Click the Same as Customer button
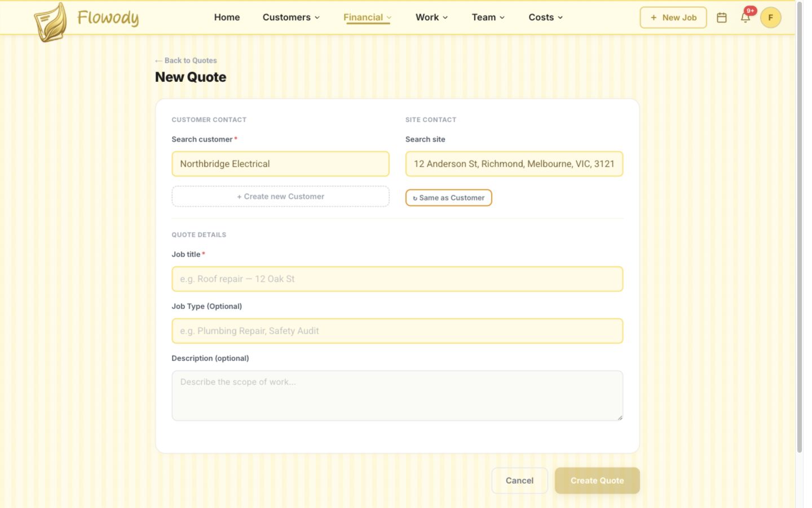This screenshot has height=508, width=812. tap(448, 198)
